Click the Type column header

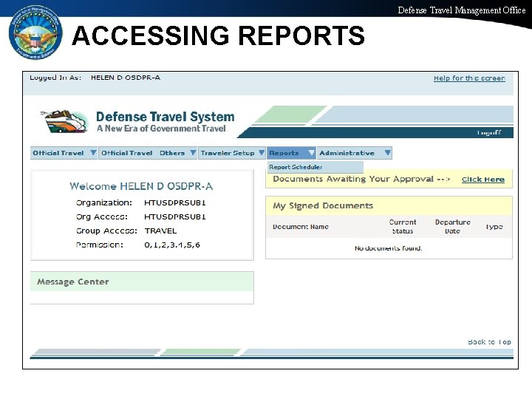494,227
